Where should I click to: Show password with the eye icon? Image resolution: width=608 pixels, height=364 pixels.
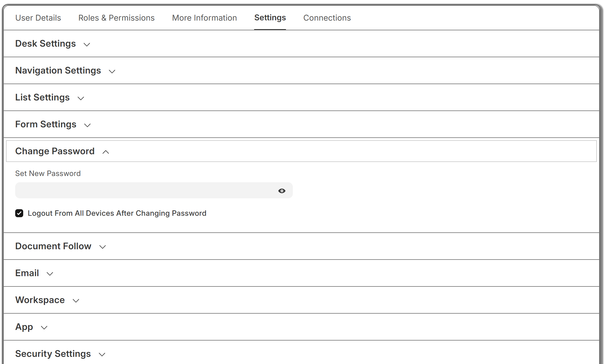coord(282,191)
